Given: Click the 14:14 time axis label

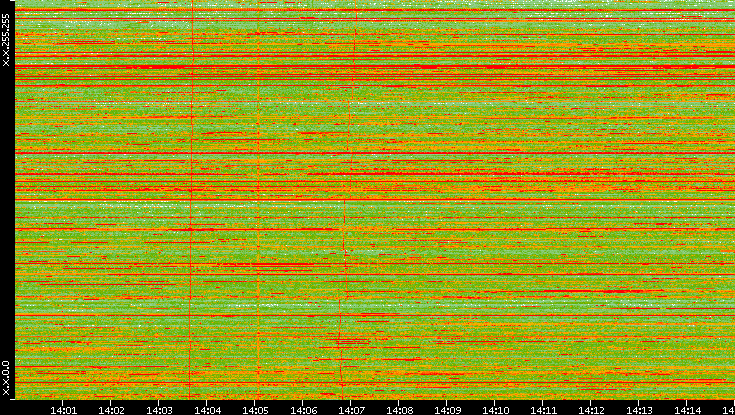Looking at the screenshot, I should 687,410.
